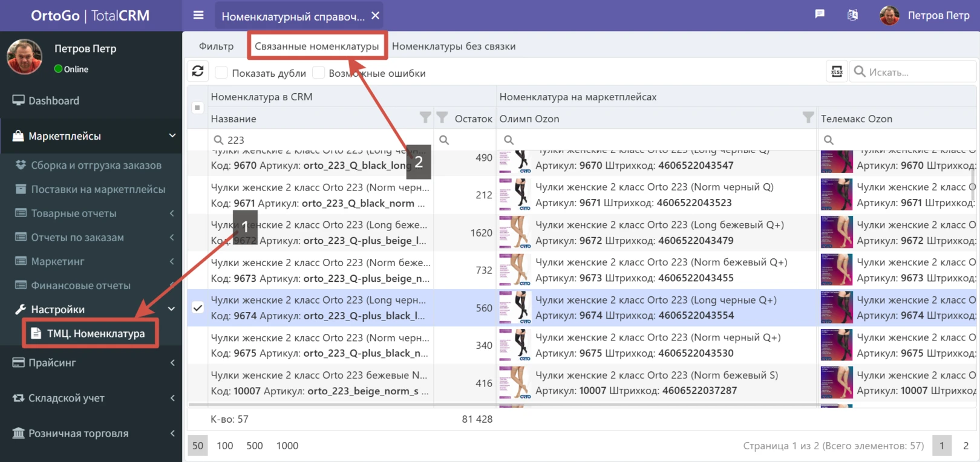Viewport: 980px width, 462px height.
Task: Collapse Настройки submenu
Action: click(x=91, y=309)
